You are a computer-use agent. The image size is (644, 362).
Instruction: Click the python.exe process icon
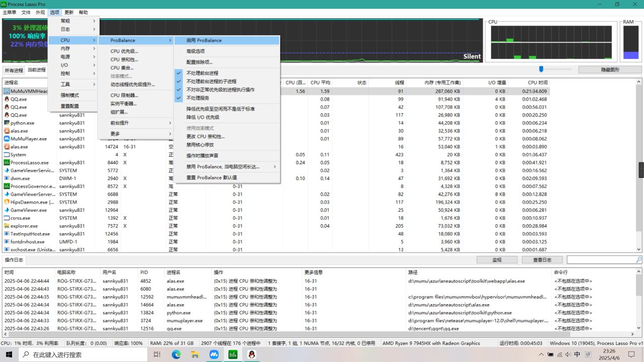pyautogui.click(x=7, y=123)
